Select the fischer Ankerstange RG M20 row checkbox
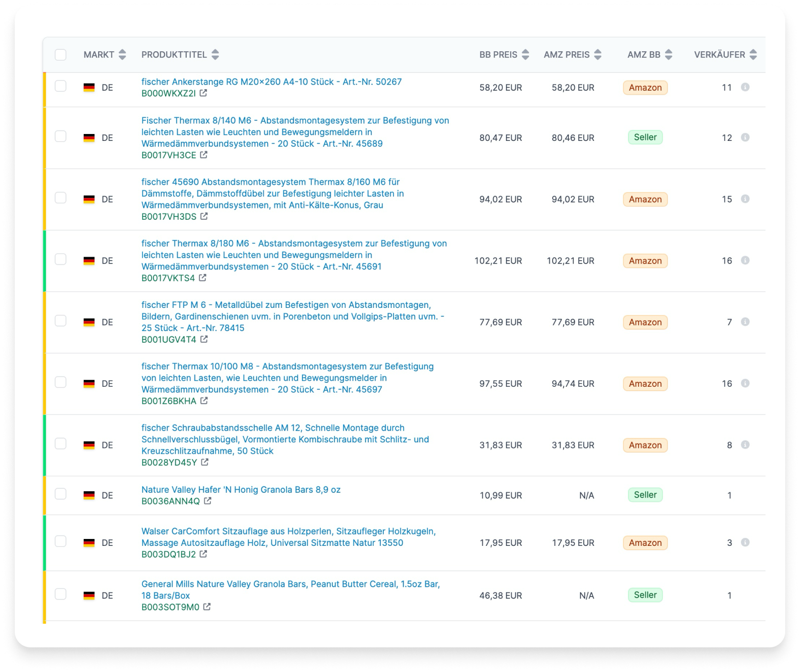Screen dimensions: 800x672 61,86
